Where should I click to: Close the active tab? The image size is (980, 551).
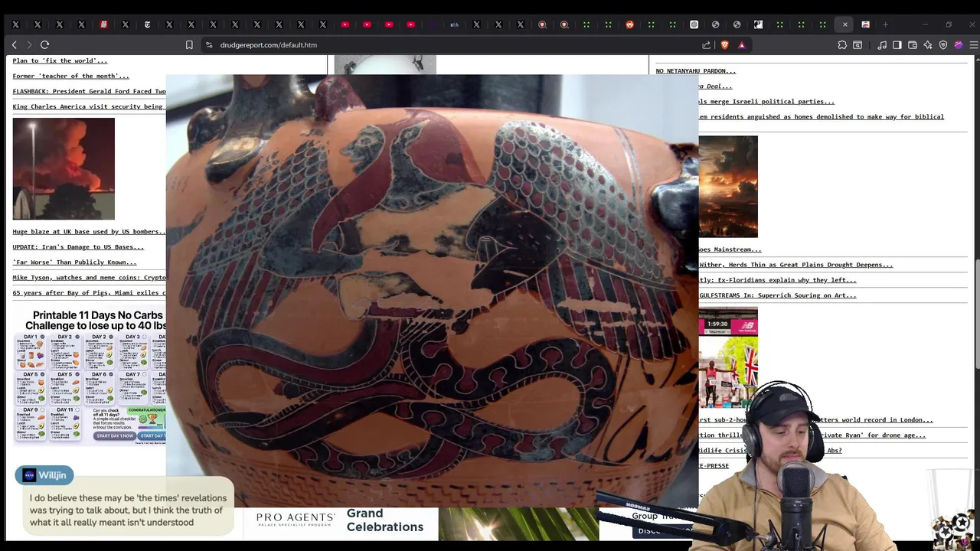pyautogui.click(x=845, y=24)
